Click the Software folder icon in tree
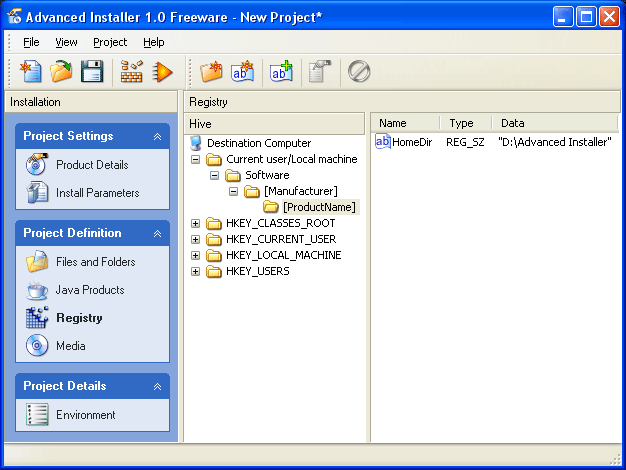The height and width of the screenshot is (470, 626). 233,175
